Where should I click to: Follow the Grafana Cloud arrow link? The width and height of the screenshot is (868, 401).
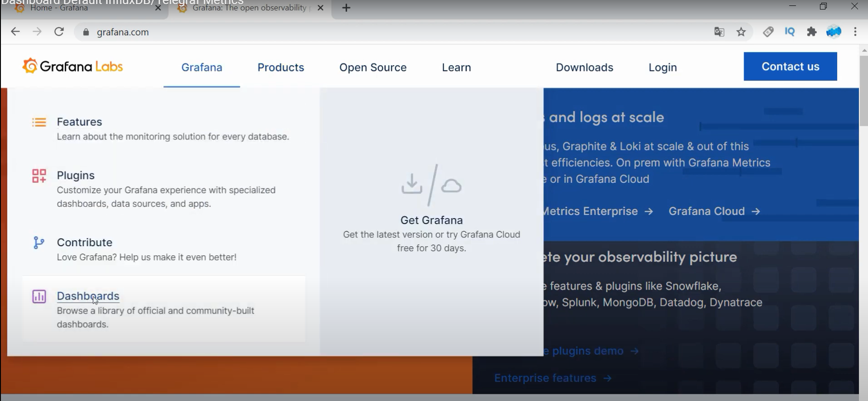point(714,211)
